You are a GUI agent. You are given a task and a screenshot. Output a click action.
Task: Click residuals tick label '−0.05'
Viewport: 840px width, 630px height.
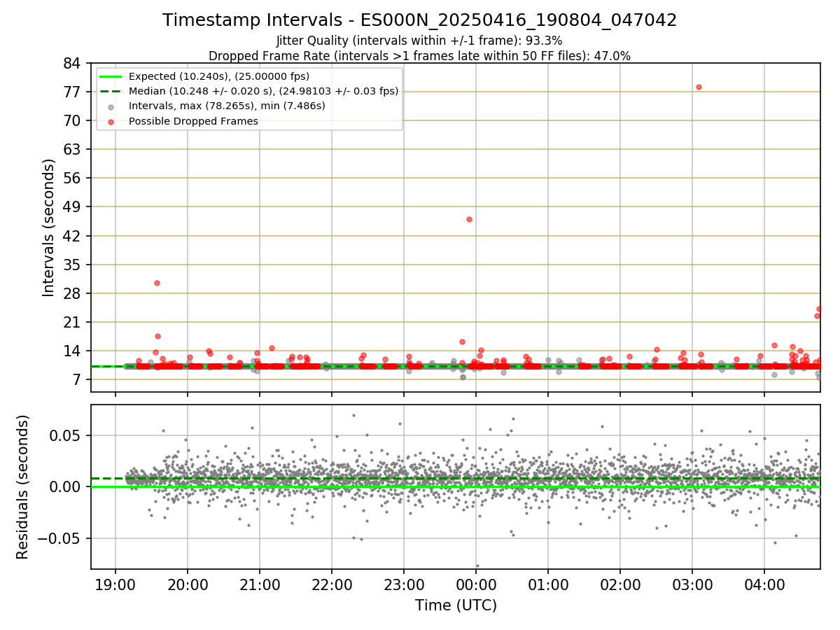pos(59,538)
